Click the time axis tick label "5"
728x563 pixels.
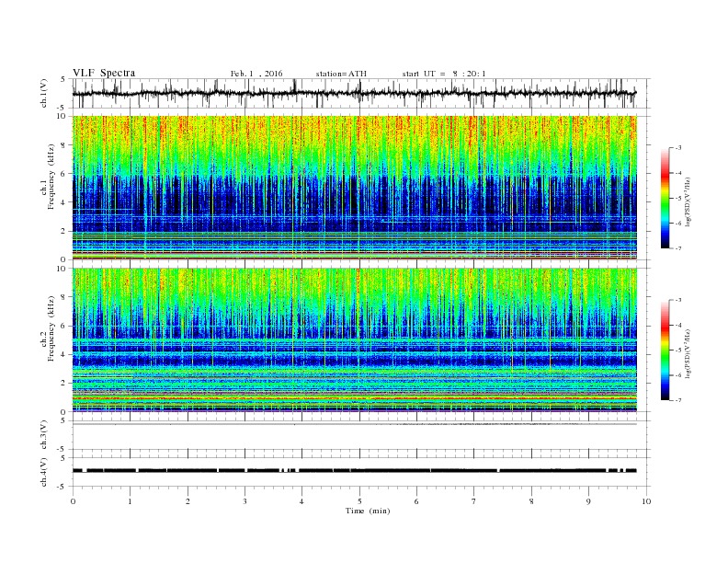click(359, 501)
